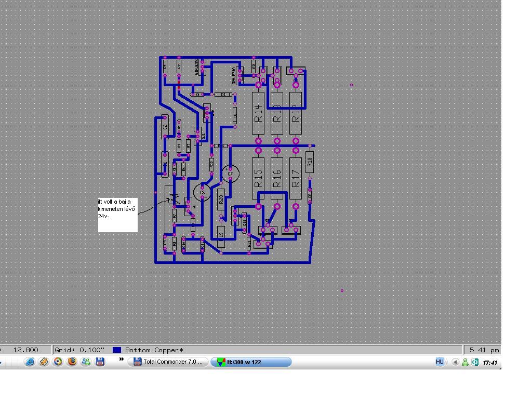Image resolution: width=532 pixels, height=399 pixels.
Task: Open the HU language indicator
Action: point(440,362)
